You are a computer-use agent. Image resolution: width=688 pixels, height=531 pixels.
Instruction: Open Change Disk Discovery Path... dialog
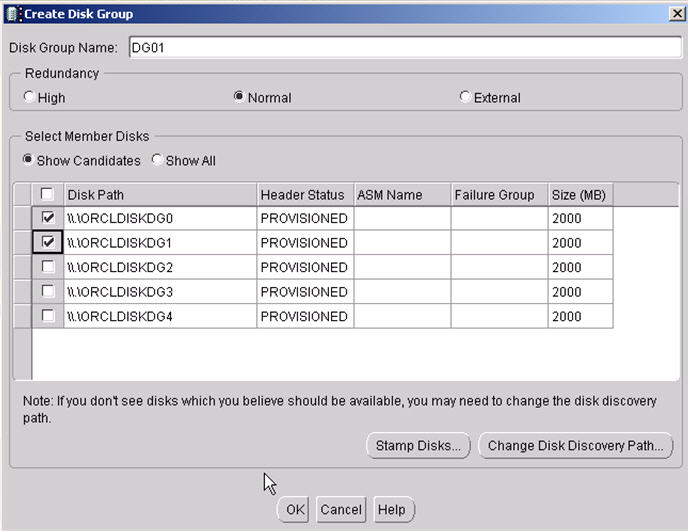coord(575,446)
